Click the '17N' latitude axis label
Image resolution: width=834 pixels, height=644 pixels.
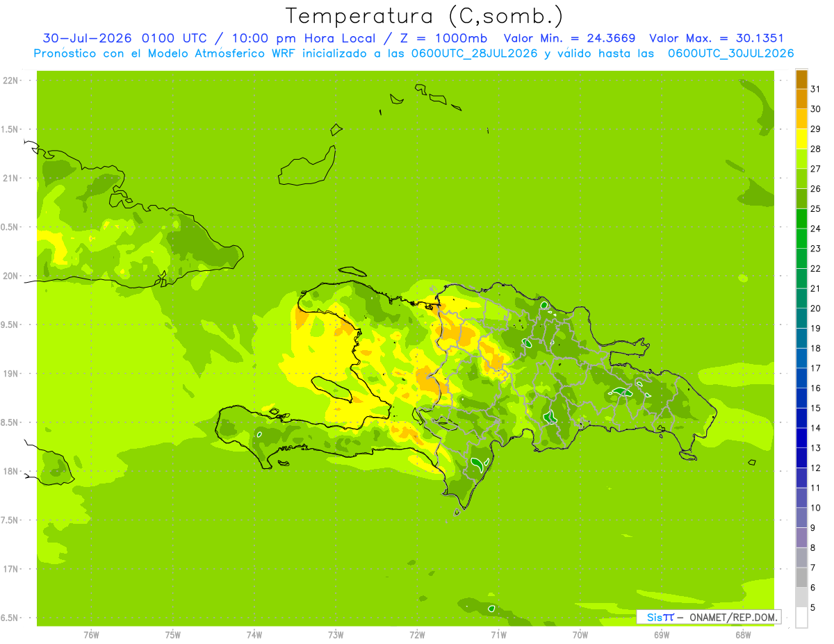click(10, 569)
